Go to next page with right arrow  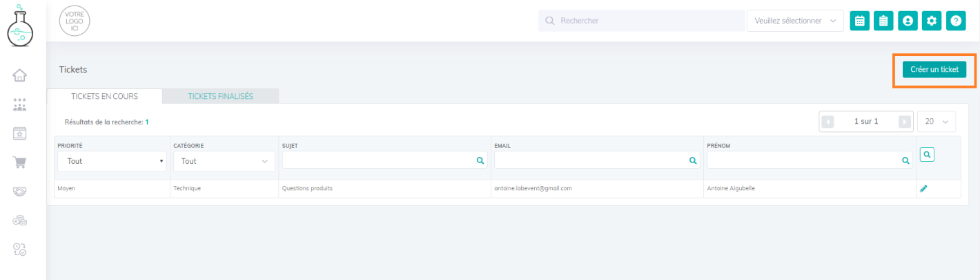click(904, 122)
